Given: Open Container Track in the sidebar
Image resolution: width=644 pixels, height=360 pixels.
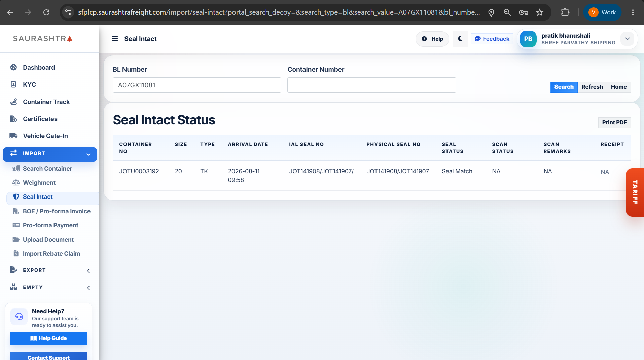Looking at the screenshot, I should point(46,102).
